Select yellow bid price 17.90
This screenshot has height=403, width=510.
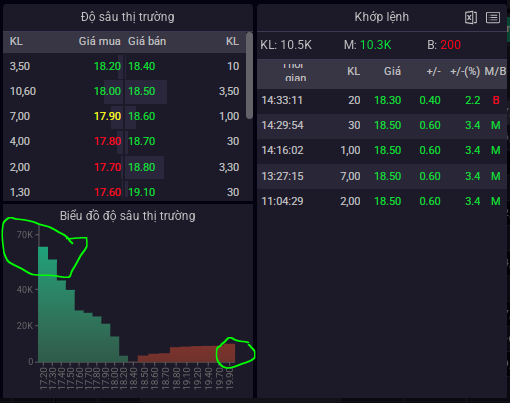click(107, 116)
